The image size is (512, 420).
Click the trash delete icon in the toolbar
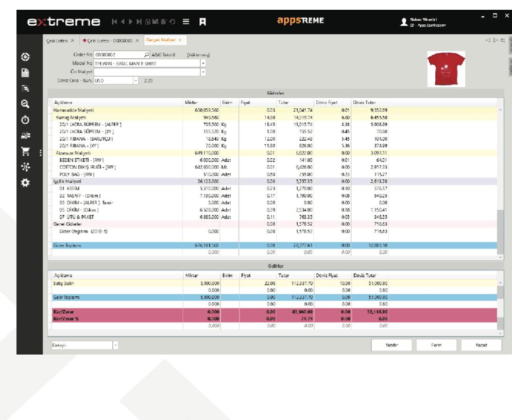[x=164, y=22]
